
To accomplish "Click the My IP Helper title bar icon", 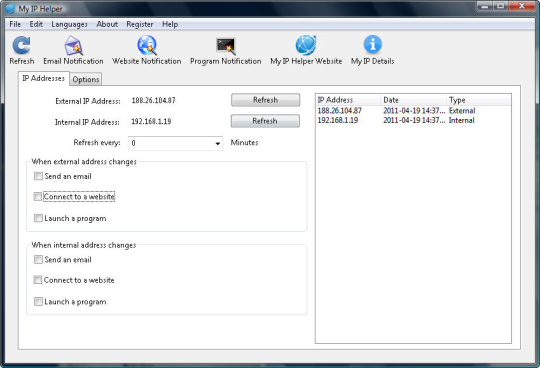I will (10, 8).
